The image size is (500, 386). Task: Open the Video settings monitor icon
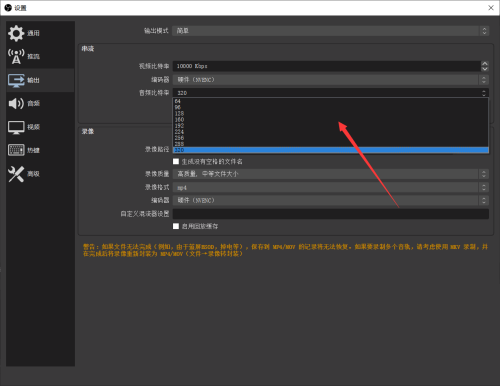(16, 127)
